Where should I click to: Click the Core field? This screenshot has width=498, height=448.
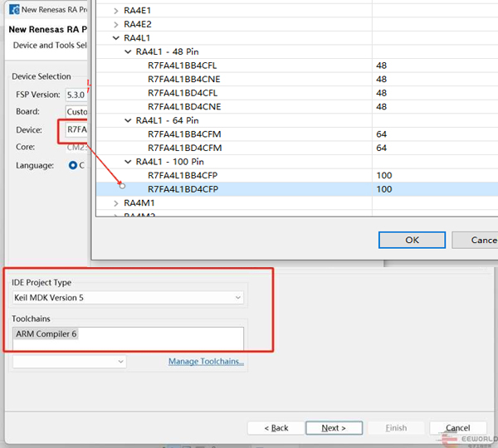coord(76,148)
